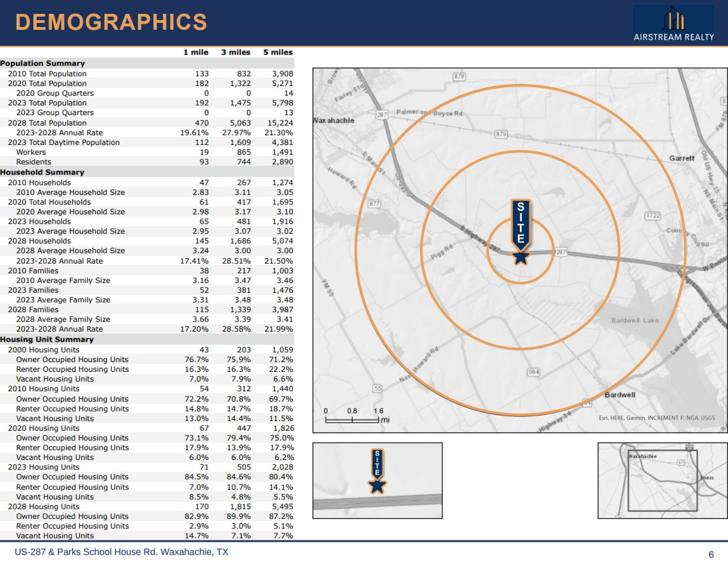Click the 879 road shield on the main map
The image size is (728, 564).
pos(501,134)
